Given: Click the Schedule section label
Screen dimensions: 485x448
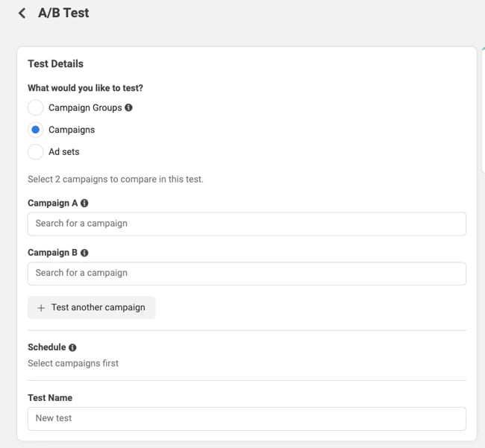Looking at the screenshot, I should click(x=46, y=347).
